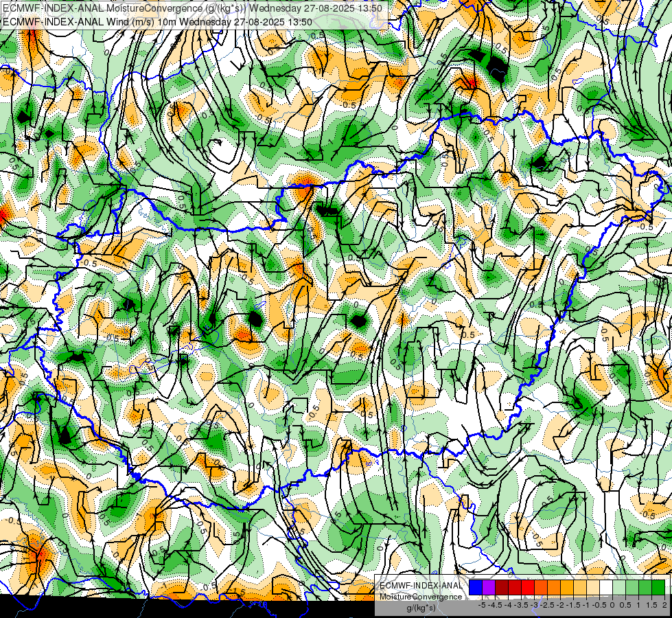Viewport: 672px width, 618px height.
Task: Click the legend tick value '-2.5'
Action: pyautogui.click(x=547, y=605)
